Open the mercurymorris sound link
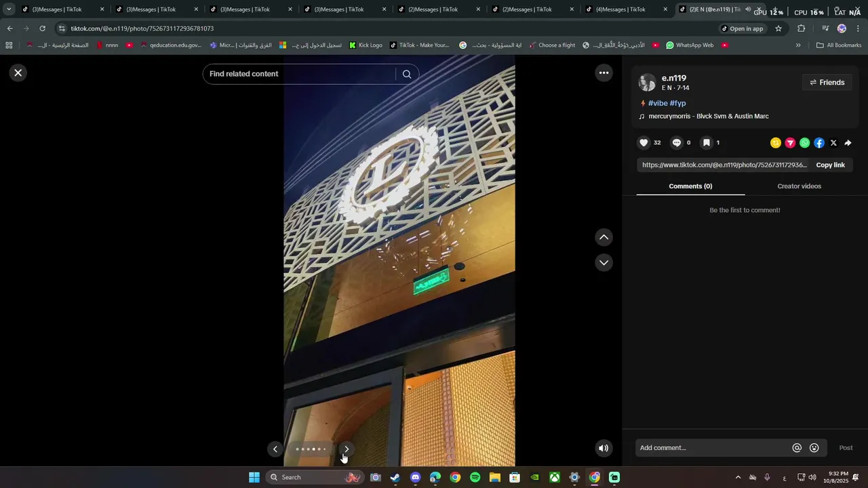The height and width of the screenshot is (488, 868). 708,117
